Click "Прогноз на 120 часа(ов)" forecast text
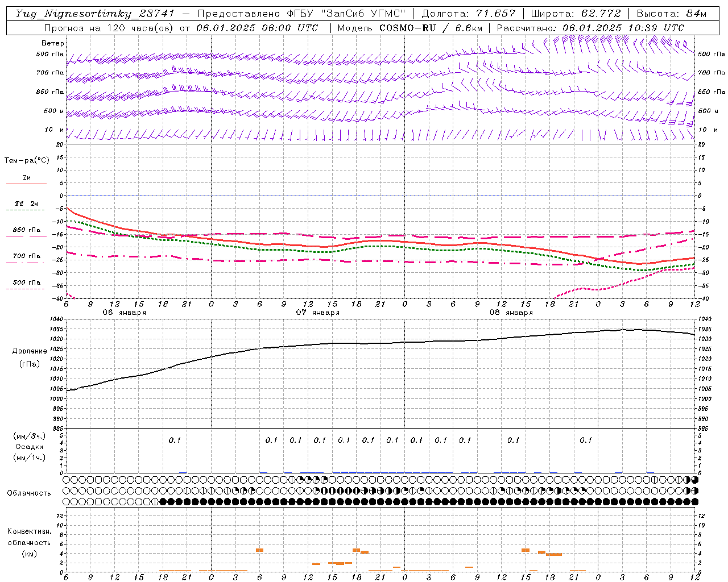The height and width of the screenshot is (582, 728). [110, 28]
